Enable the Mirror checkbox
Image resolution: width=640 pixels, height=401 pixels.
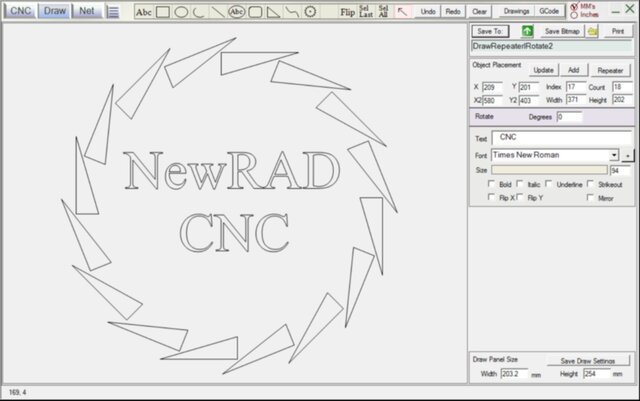click(590, 197)
